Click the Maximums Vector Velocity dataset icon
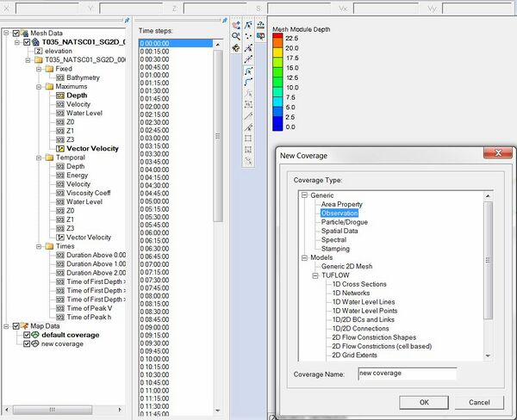Image resolution: width=517 pixels, height=420 pixels. pos(60,148)
